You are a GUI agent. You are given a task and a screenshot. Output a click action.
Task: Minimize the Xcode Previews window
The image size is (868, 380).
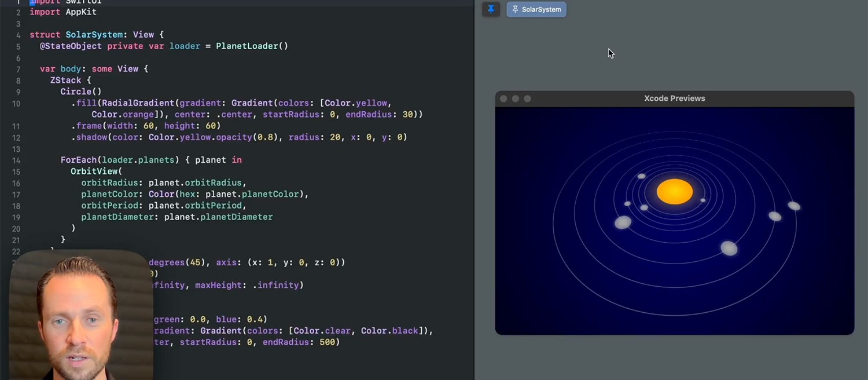point(516,98)
